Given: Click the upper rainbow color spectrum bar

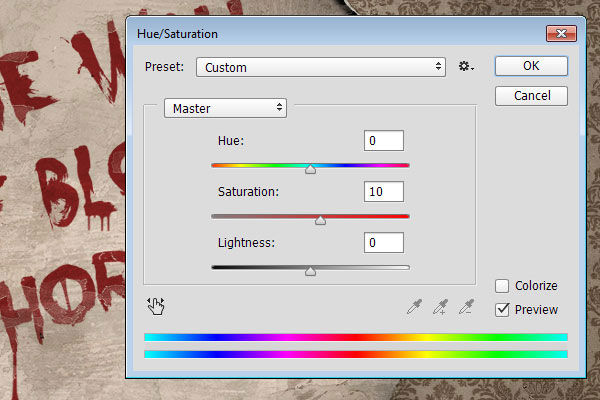Looking at the screenshot, I should pos(355,337).
